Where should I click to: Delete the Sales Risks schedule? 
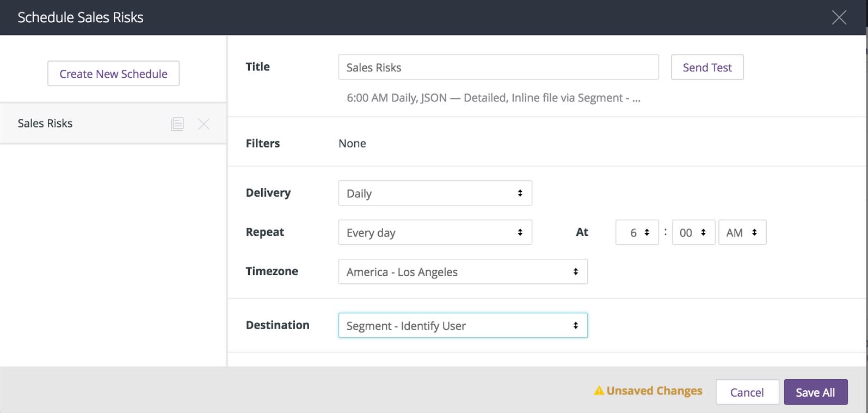pyautogui.click(x=204, y=124)
